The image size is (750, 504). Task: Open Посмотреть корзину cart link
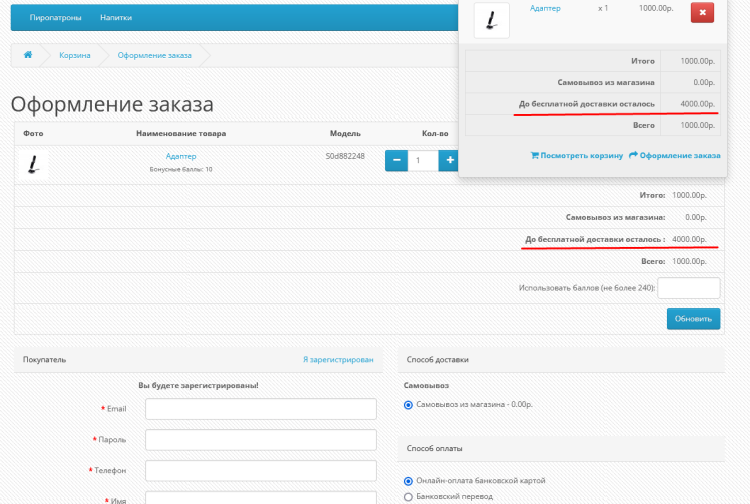(x=576, y=155)
